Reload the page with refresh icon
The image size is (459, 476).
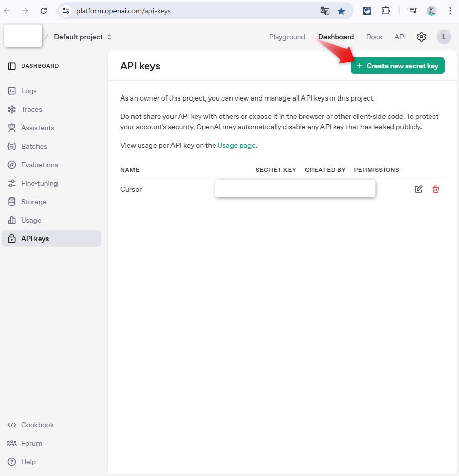[44, 11]
